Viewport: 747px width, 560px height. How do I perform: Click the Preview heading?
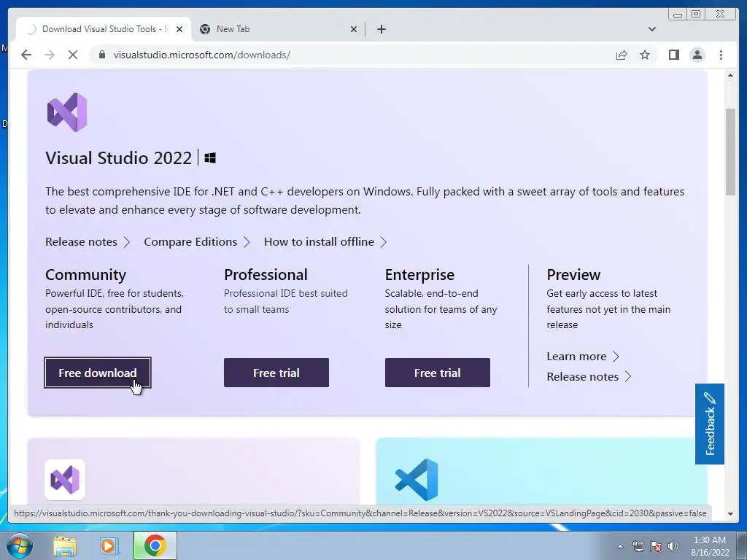tap(573, 275)
